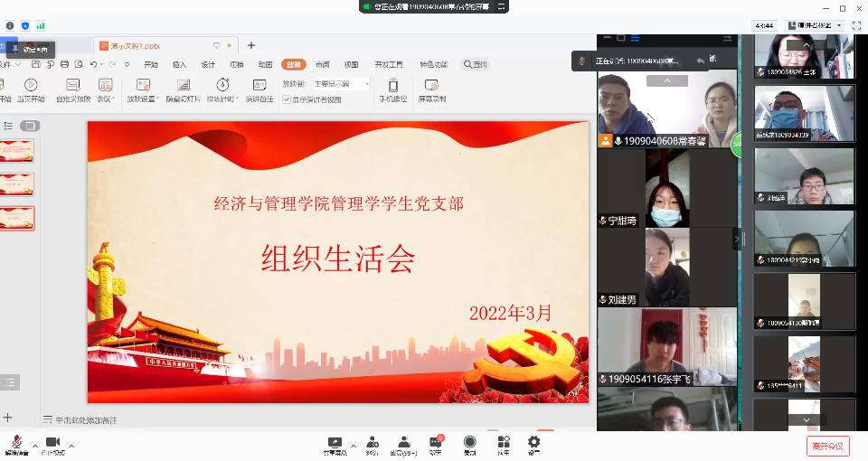This screenshot has width=868, height=461.
Task: Unmute the microphone in meeting toolbar
Action: pyautogui.click(x=16, y=443)
